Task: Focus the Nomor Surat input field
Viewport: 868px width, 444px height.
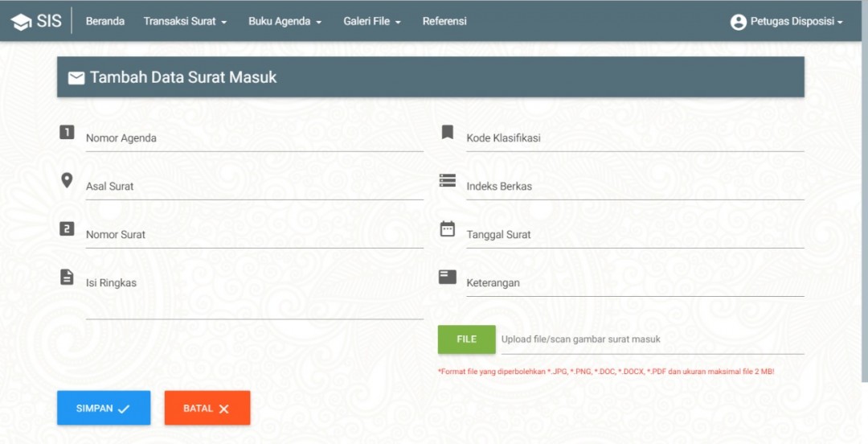Action: tap(254, 235)
